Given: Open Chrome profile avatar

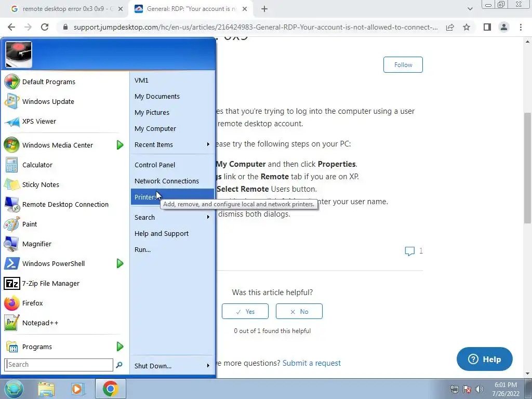Looking at the screenshot, I should click(x=504, y=27).
